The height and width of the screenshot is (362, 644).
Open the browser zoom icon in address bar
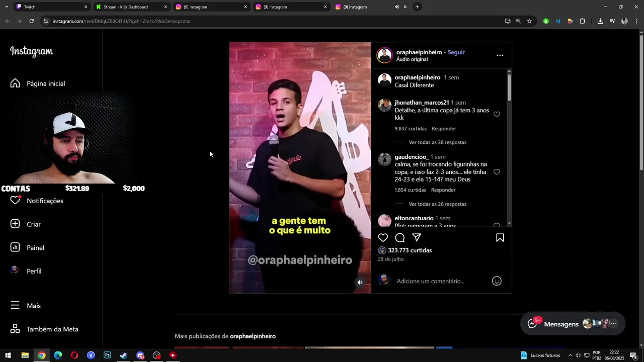pos(518,21)
